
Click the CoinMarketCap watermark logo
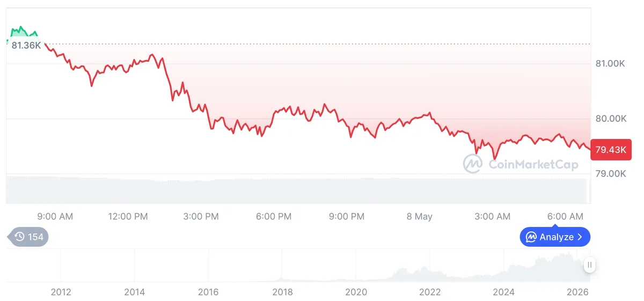[473, 164]
